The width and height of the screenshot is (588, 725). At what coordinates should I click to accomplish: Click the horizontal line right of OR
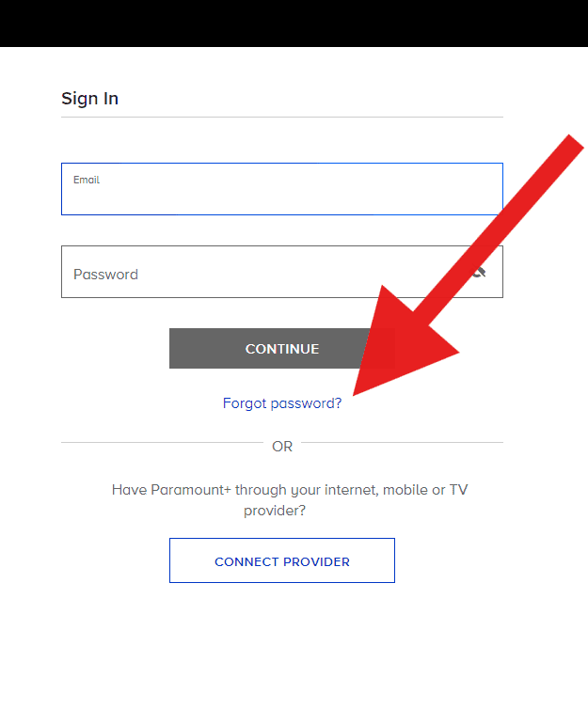pos(405,442)
